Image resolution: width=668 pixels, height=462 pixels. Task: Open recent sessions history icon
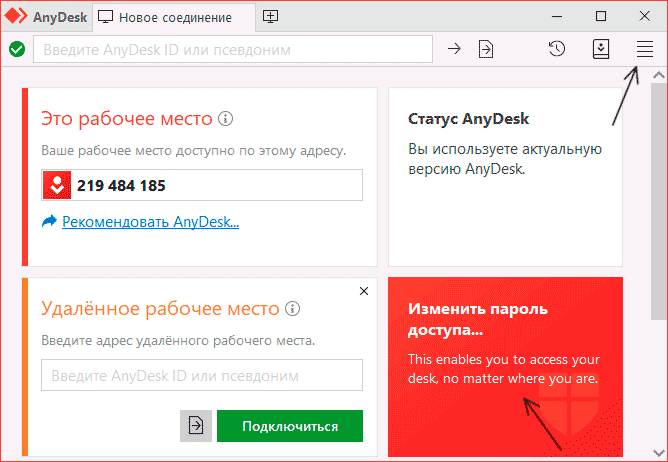click(x=557, y=49)
